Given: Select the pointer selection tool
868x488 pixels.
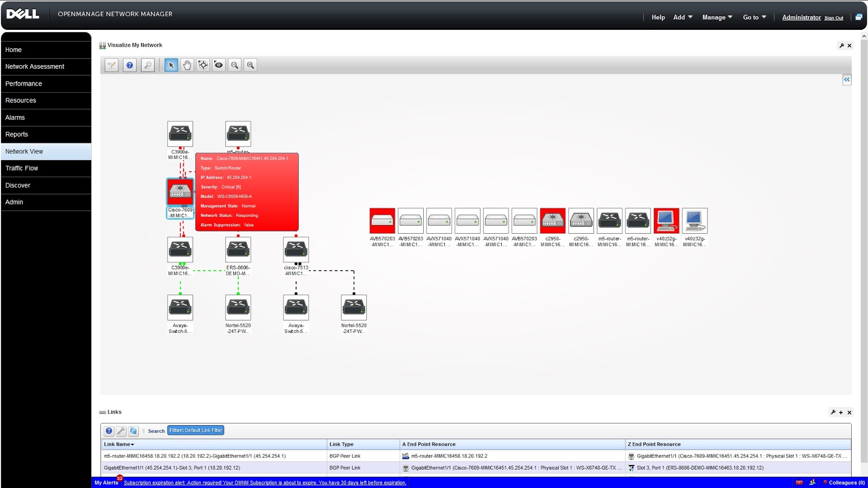Looking at the screenshot, I should tap(170, 65).
